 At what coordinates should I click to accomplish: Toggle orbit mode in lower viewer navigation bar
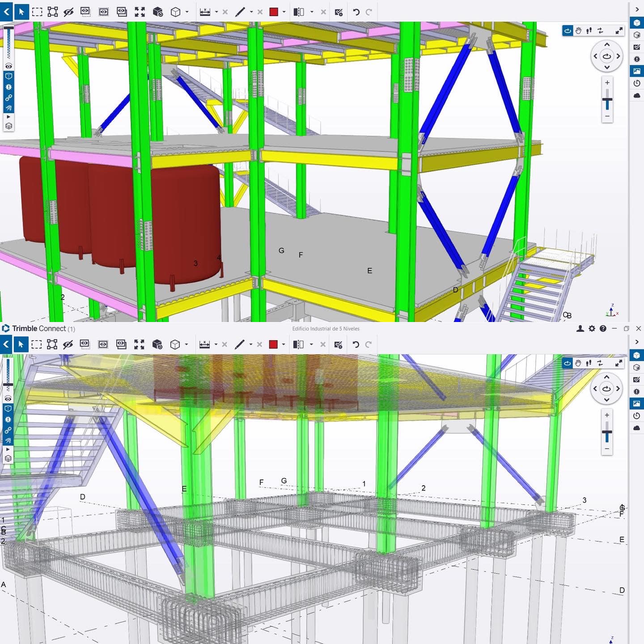click(567, 363)
